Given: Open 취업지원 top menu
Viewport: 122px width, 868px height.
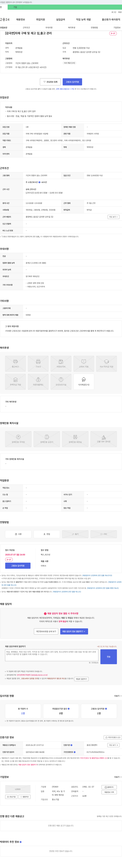Looking at the screenshot, I should tap(40, 20).
